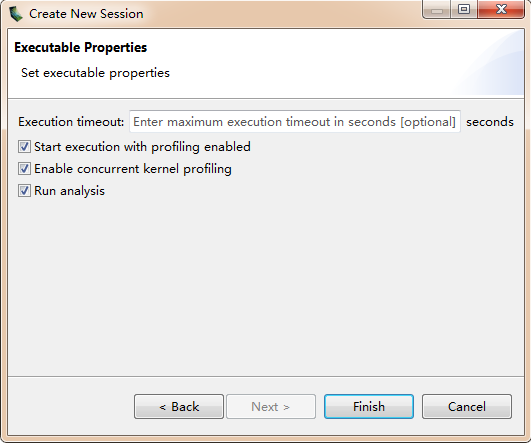Close the Create New Session dialog
Image resolution: width=531 pixels, height=444 pixels.
[x=501, y=9]
